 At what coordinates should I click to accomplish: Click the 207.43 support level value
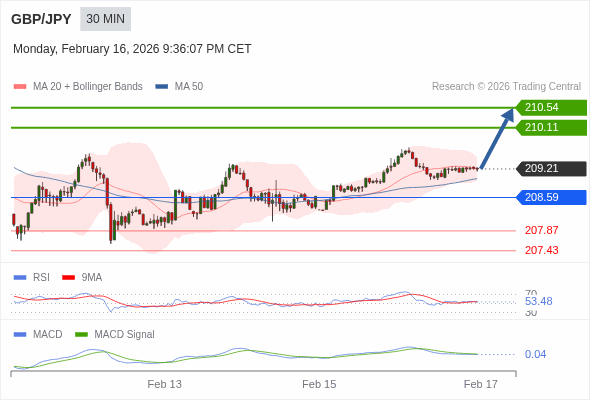pyautogui.click(x=541, y=250)
